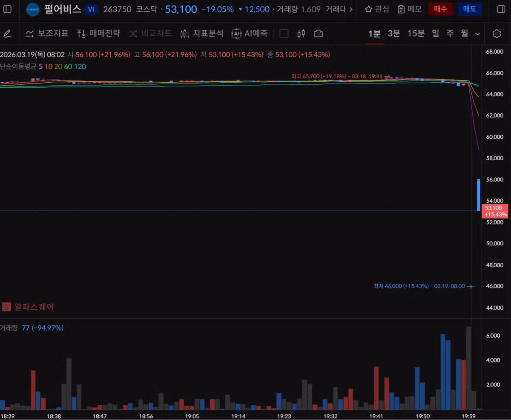The image size is (511, 420).
Task: Toggle the square checkbox in chart toolbar
Action: 284,34
